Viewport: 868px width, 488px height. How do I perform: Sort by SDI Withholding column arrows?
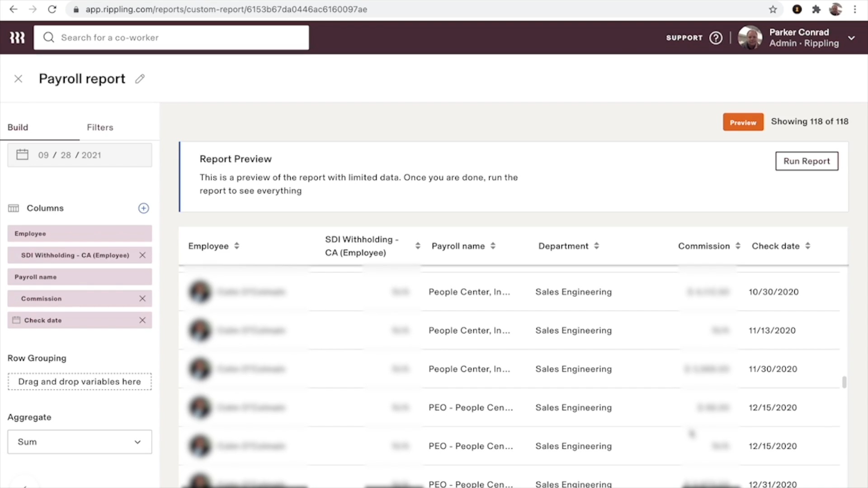click(x=418, y=246)
